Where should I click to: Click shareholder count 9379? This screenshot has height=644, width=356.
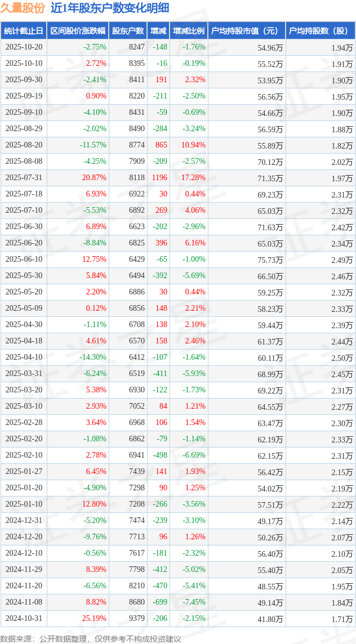click(136, 619)
